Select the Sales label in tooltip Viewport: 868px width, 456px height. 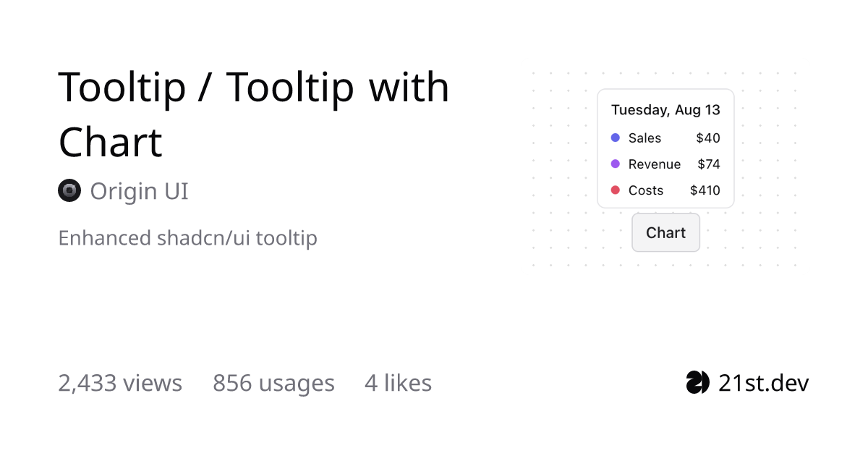pos(644,138)
